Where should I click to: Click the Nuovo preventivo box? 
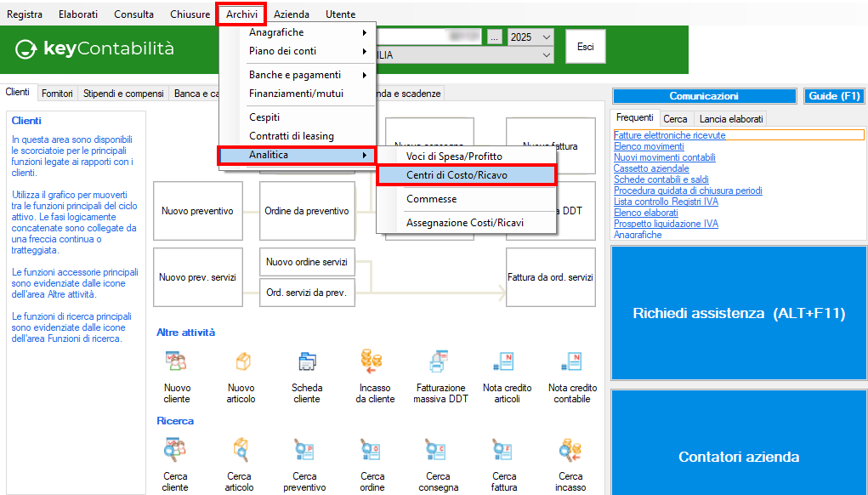pos(197,211)
